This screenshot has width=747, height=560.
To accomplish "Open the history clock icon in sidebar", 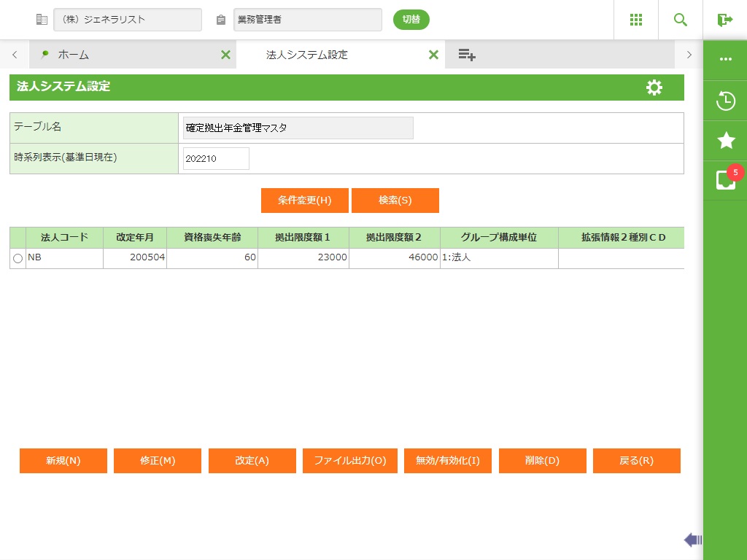I will pyautogui.click(x=725, y=101).
